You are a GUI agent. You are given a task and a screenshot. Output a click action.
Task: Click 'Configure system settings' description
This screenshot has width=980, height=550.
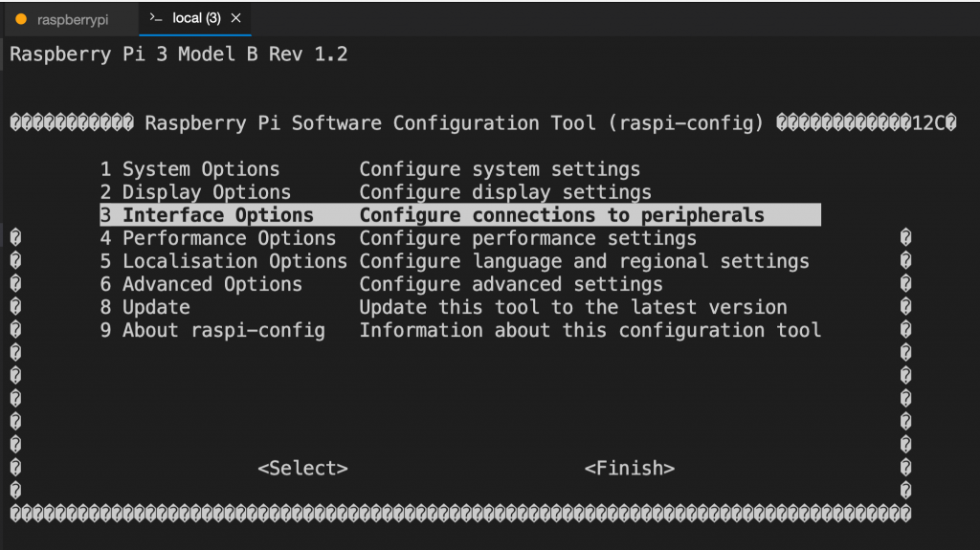coord(500,169)
